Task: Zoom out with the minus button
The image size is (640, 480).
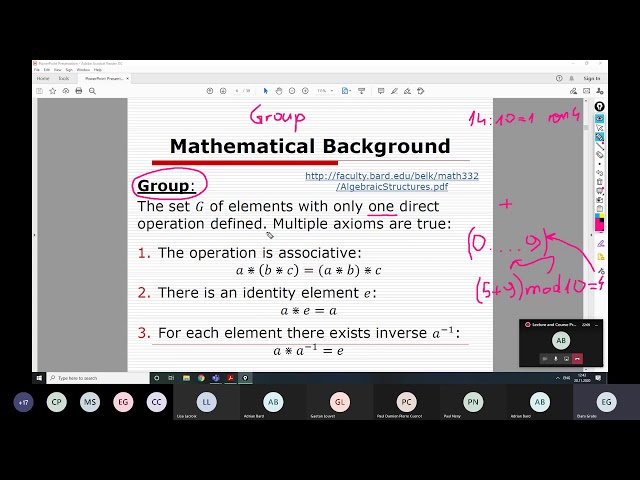Action: (292, 91)
